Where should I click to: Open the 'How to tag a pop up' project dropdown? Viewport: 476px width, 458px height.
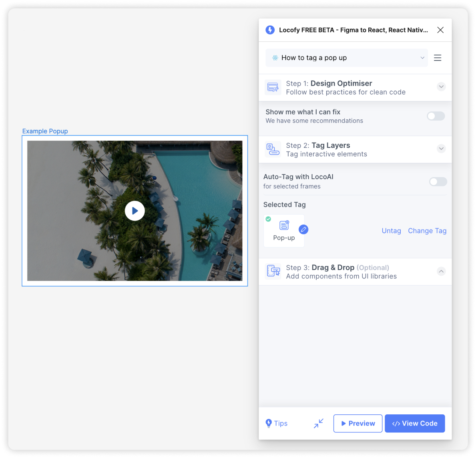[346, 58]
